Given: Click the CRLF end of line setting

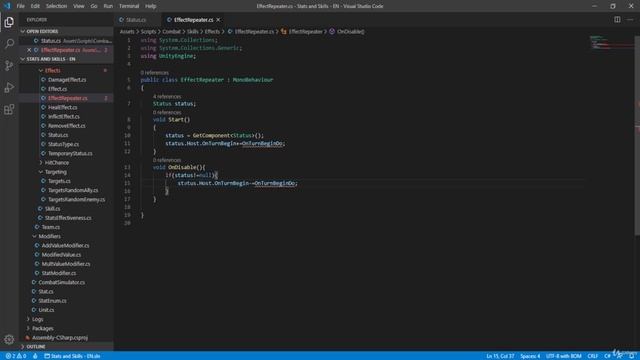Looking at the screenshot, I should 592,356.
